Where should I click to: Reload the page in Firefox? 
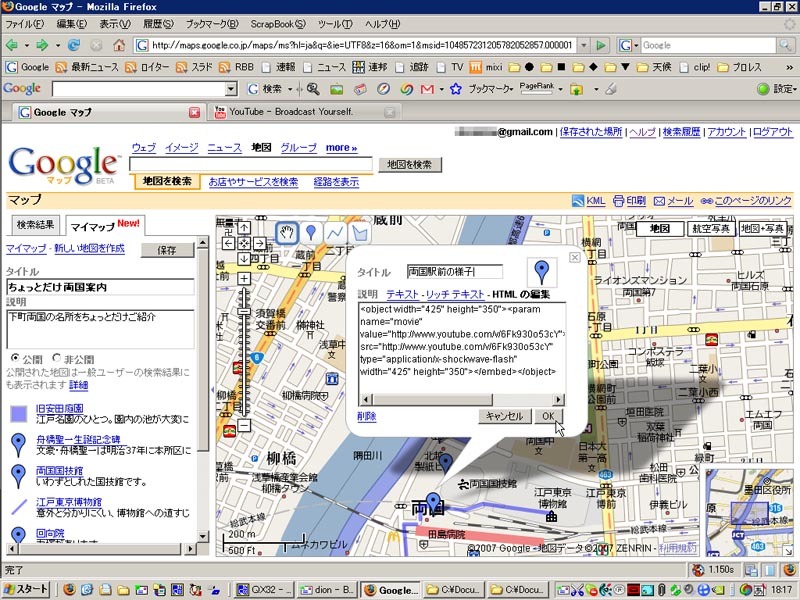[x=73, y=45]
